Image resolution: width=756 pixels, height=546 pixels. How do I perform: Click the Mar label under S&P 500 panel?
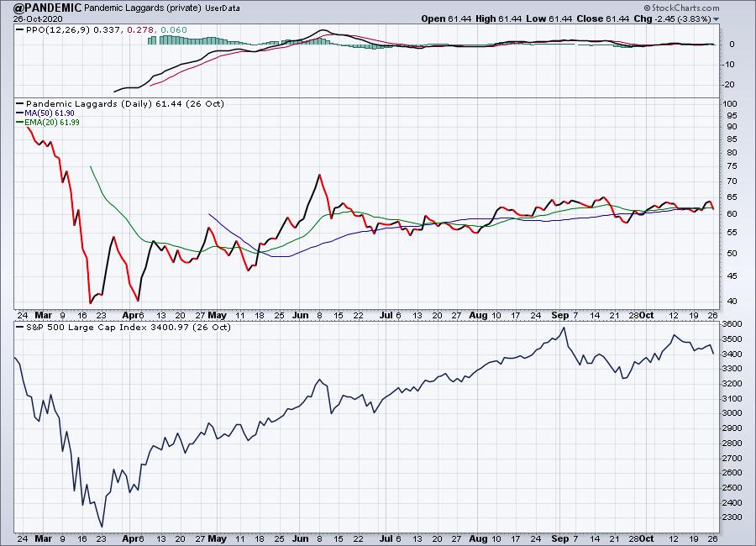[x=44, y=538]
